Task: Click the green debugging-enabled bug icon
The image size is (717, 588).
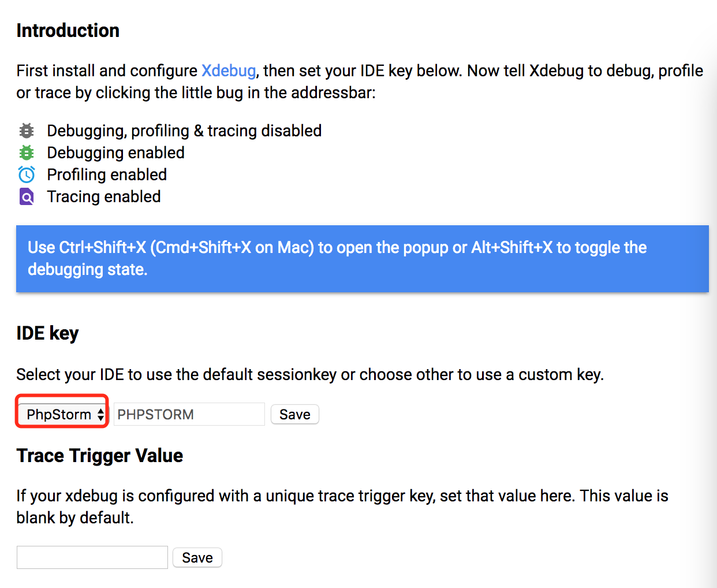Action: coord(27,152)
